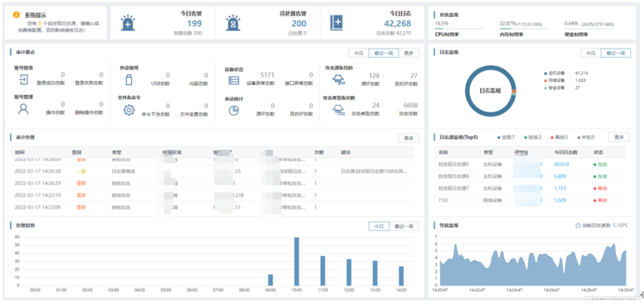Click 攻击总数 value 6608
The image size is (644, 304).
(x=411, y=105)
